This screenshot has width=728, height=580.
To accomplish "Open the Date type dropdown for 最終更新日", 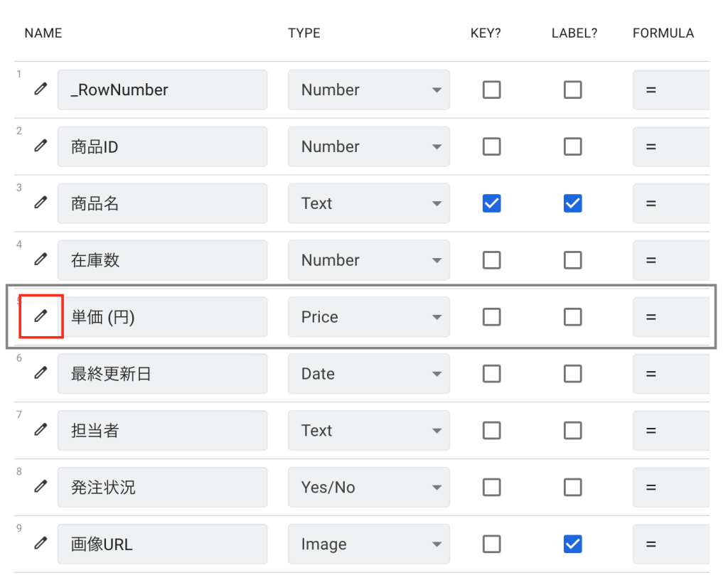I will [x=368, y=374].
